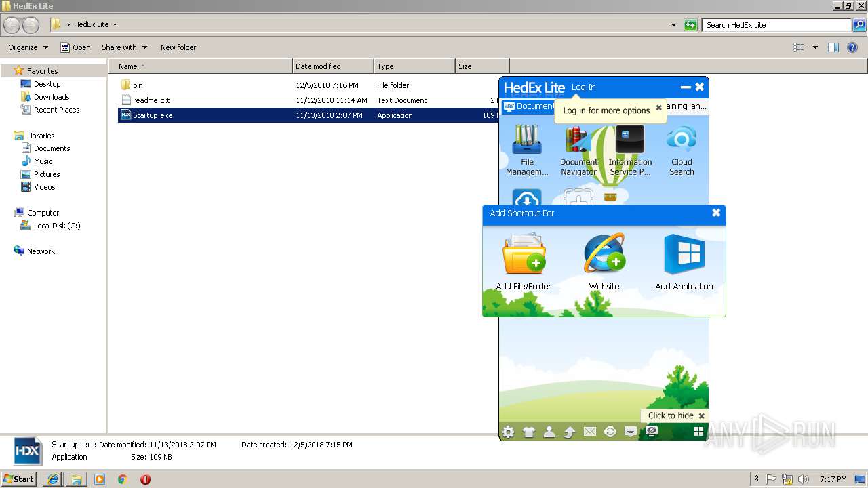The height and width of the screenshot is (488, 868).
Task: Open the Share with dropdown
Action: coord(124,47)
